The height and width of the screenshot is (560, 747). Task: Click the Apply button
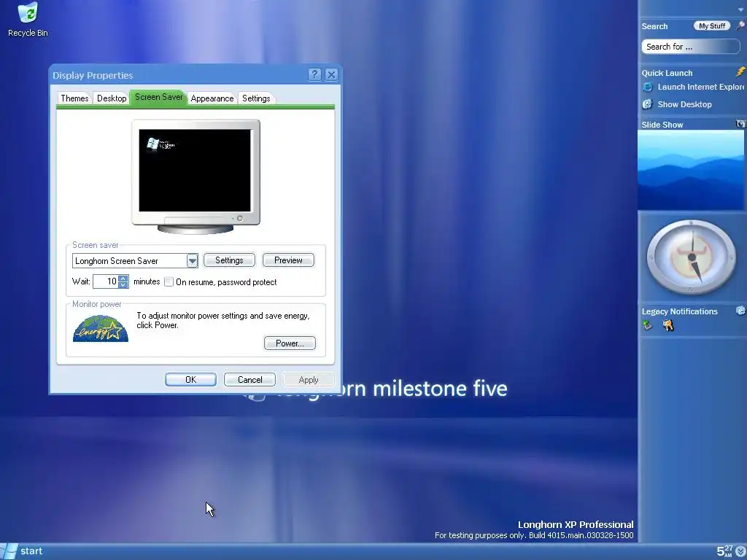pyautogui.click(x=309, y=379)
